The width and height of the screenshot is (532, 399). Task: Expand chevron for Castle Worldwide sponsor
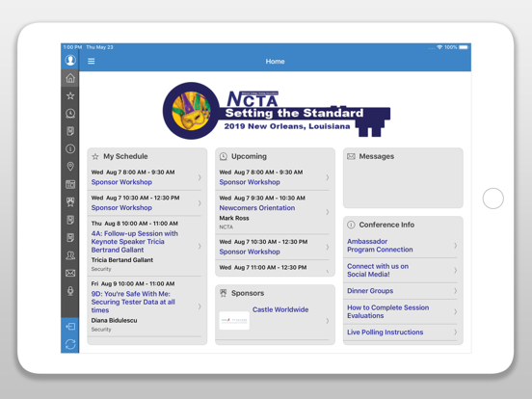click(x=328, y=321)
